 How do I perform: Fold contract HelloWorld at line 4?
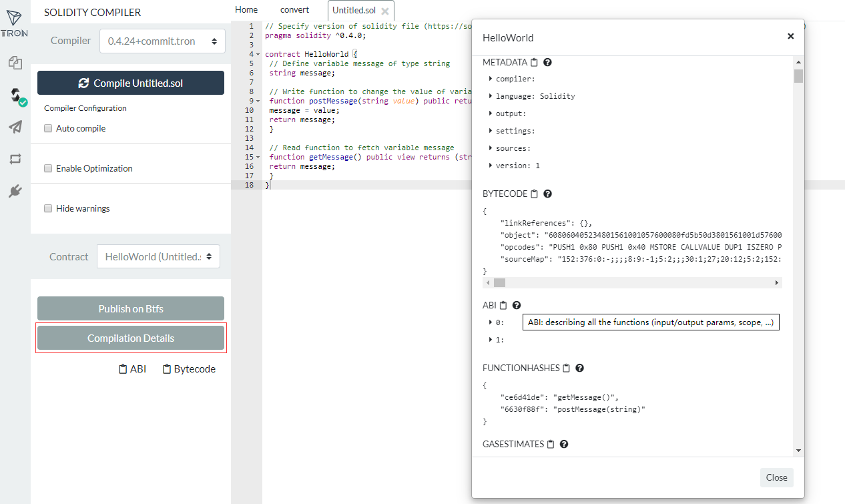click(258, 54)
